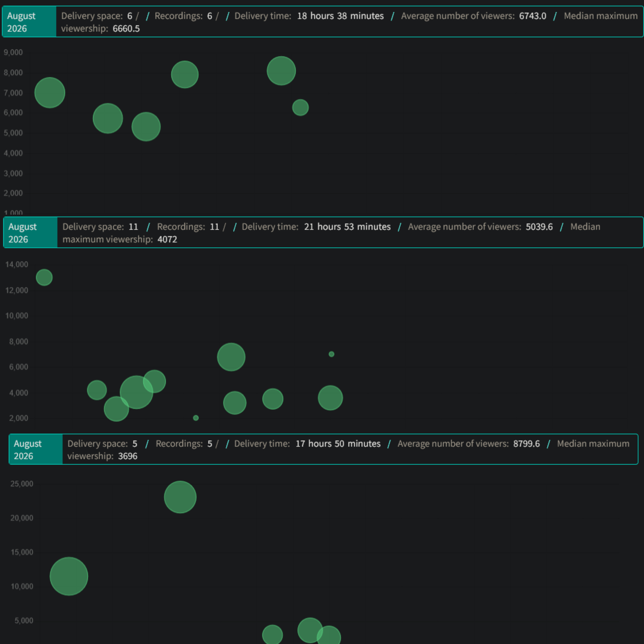Click the 12,000 axis label
This screenshot has height=644, width=644.
(x=17, y=290)
